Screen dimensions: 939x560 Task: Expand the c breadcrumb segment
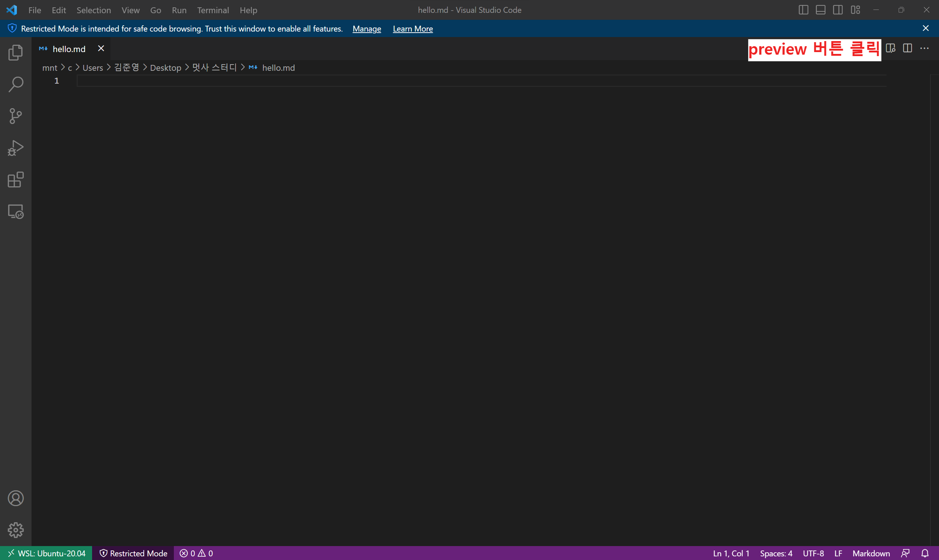click(x=70, y=68)
